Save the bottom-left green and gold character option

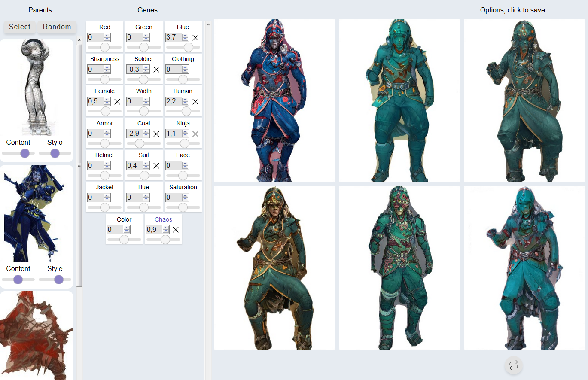(274, 268)
